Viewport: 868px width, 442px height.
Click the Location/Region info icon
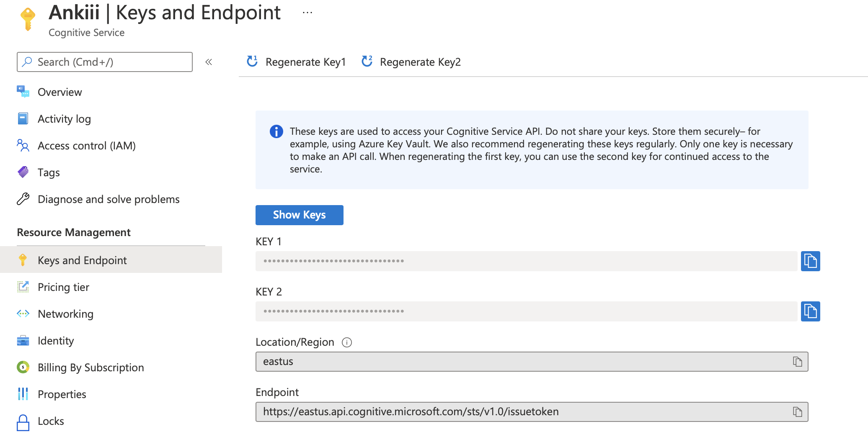pos(347,342)
